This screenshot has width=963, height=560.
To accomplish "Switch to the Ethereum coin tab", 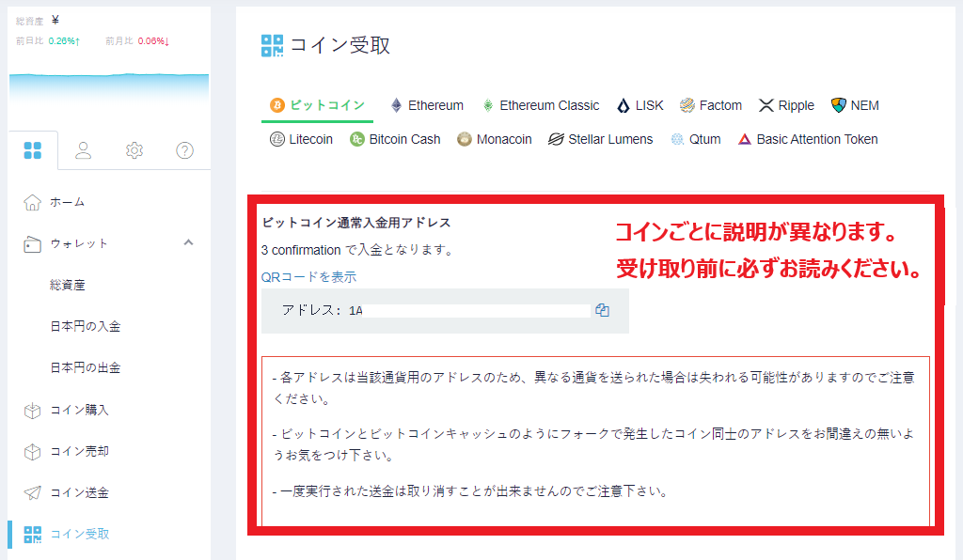I will tap(427, 105).
